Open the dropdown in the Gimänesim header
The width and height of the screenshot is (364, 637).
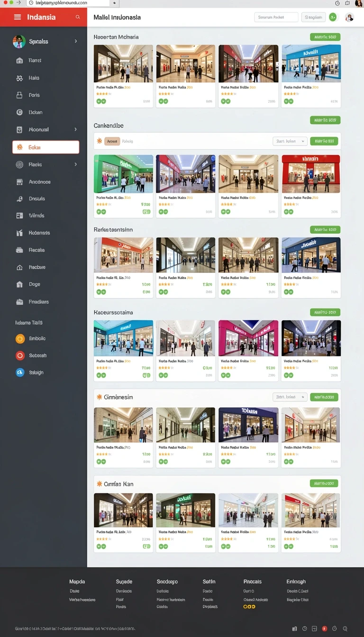(290, 397)
